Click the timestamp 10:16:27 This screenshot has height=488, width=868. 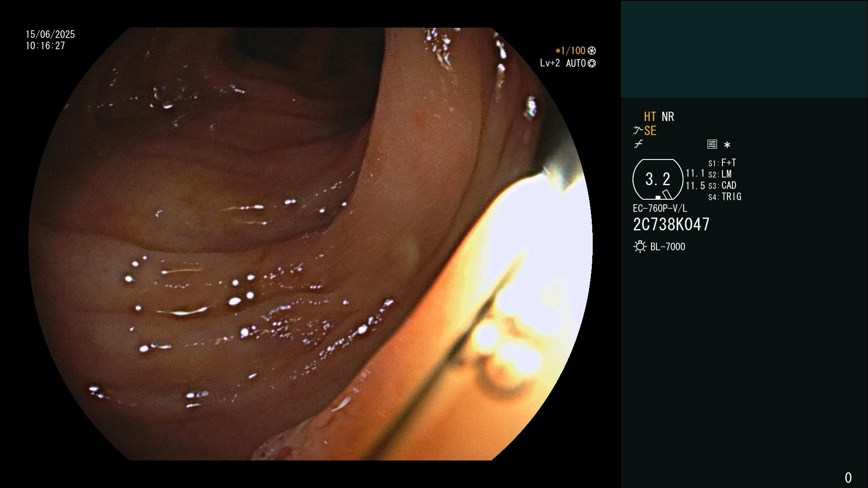[45, 46]
